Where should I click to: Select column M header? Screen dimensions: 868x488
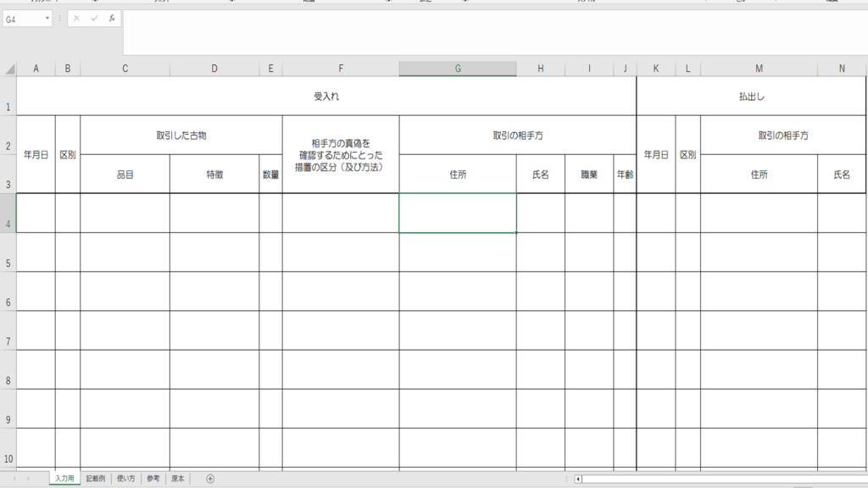[759, 69]
